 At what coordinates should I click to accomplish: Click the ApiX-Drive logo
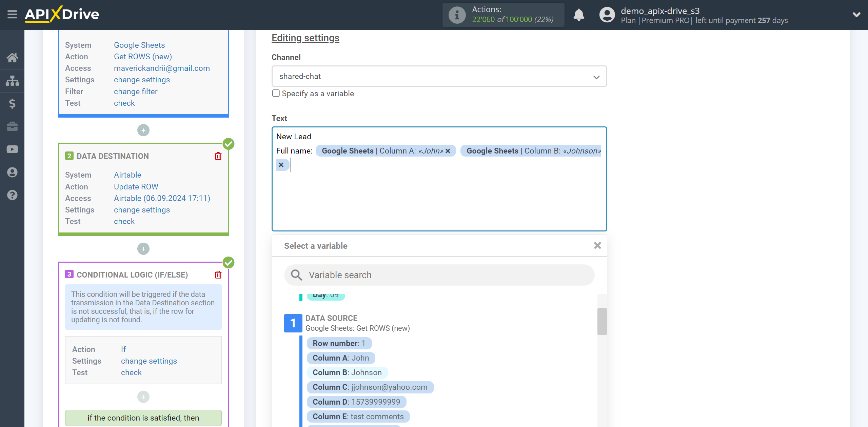click(x=62, y=14)
